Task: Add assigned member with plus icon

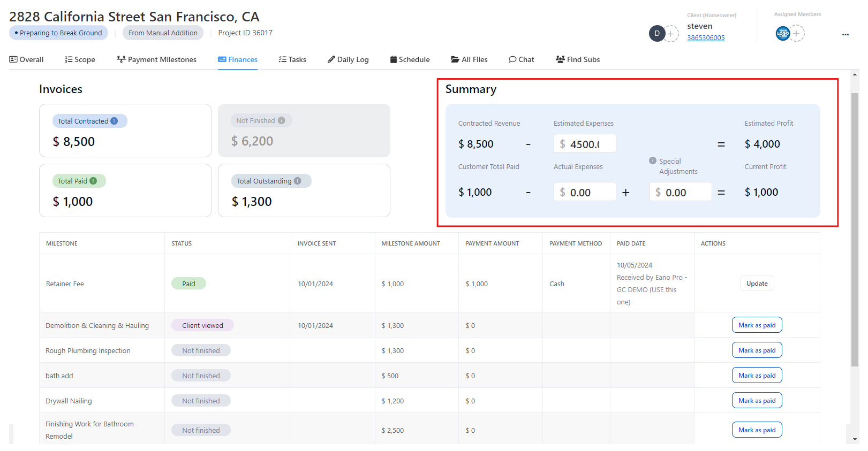Action: [x=797, y=34]
